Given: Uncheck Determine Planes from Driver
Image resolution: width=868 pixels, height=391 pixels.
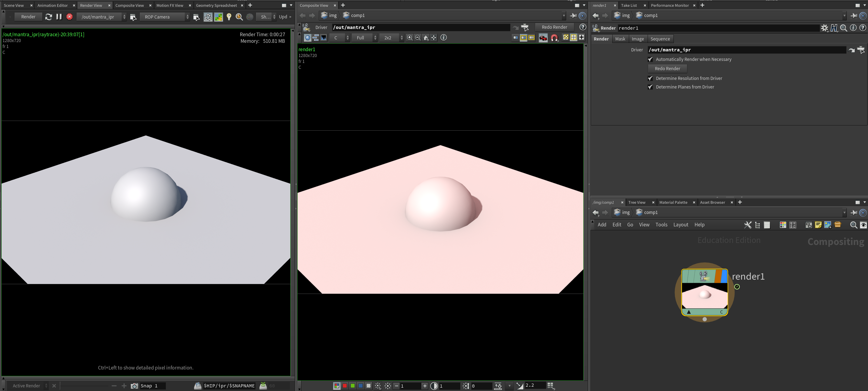Looking at the screenshot, I should [x=650, y=87].
